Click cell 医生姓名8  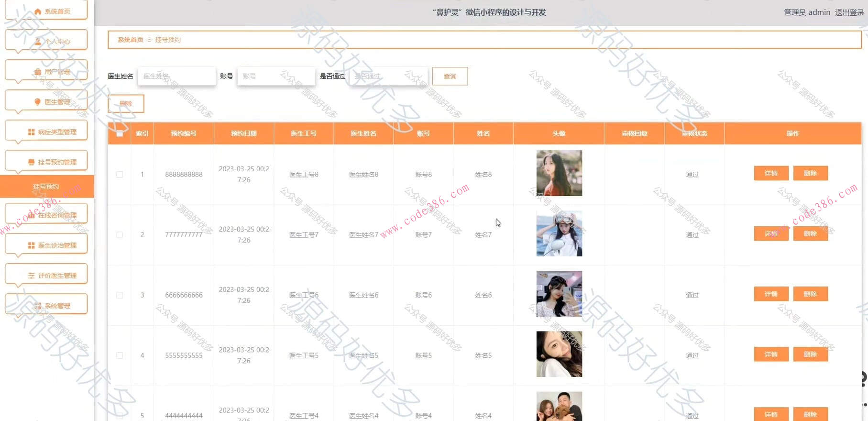(363, 175)
